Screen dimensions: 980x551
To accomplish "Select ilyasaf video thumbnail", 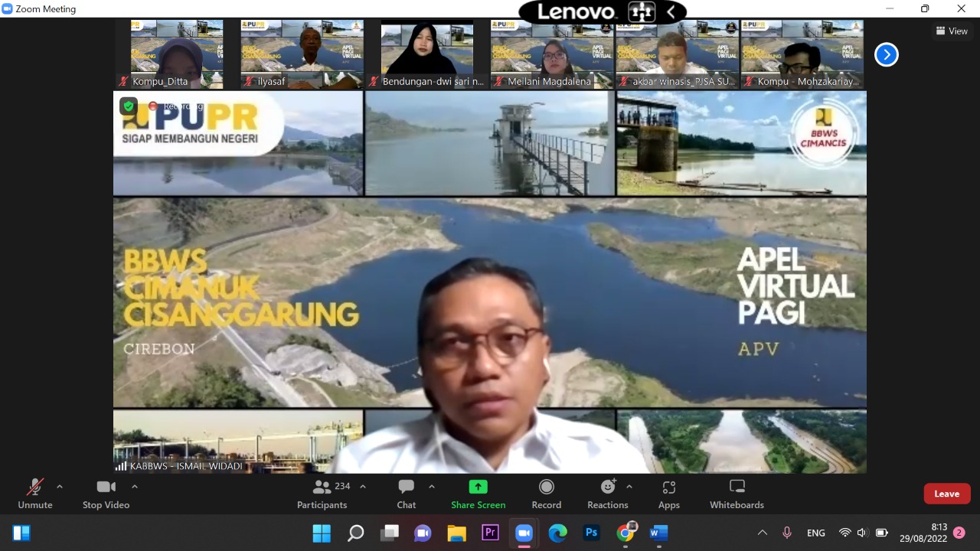I will [302, 54].
